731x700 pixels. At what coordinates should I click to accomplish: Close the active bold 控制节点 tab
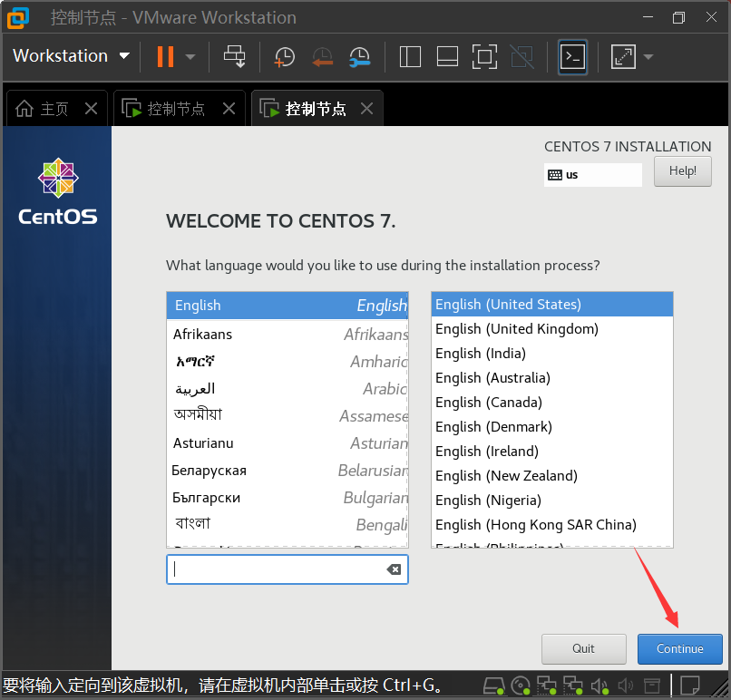click(x=367, y=109)
